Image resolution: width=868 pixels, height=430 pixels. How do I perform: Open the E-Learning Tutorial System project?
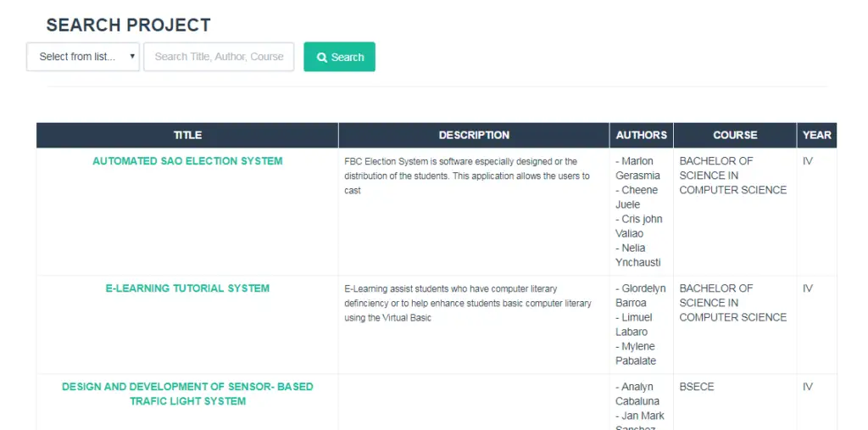(187, 288)
